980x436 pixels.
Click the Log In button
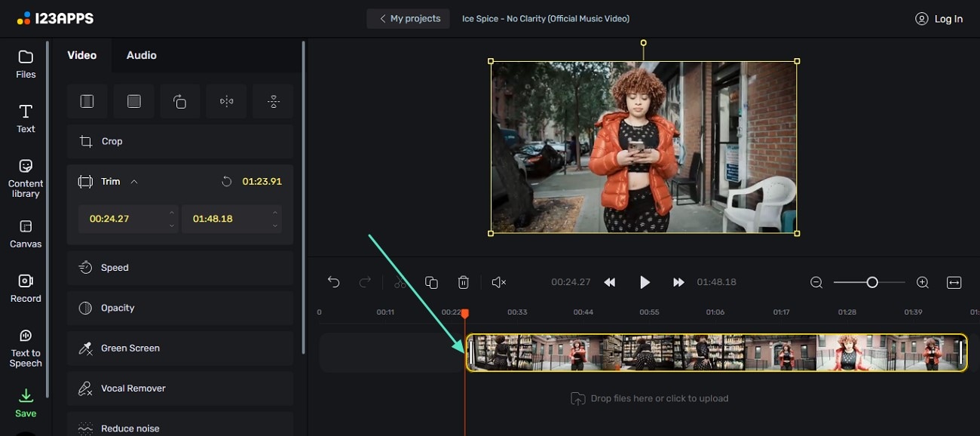coord(939,19)
